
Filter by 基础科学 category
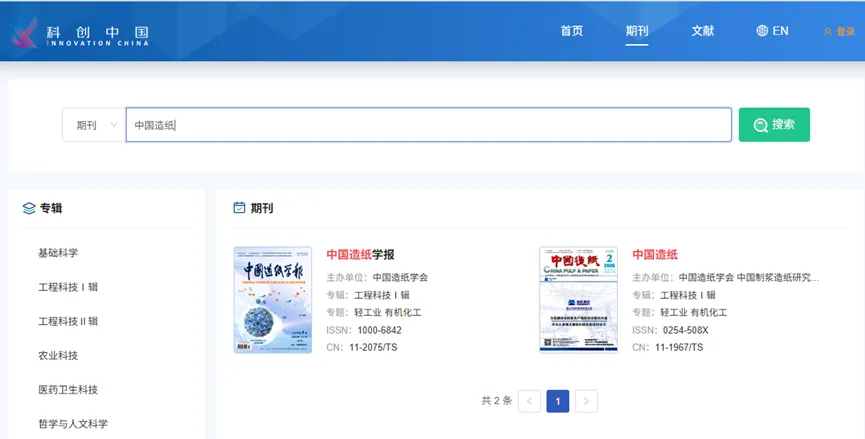(58, 253)
